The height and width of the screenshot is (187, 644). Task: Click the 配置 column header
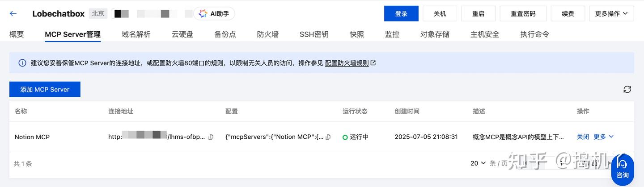(232, 111)
